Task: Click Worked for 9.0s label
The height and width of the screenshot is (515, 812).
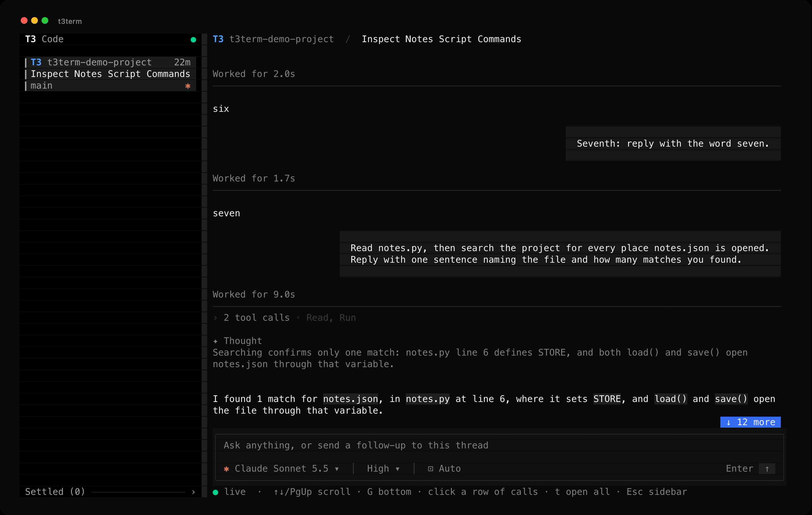Action: click(x=254, y=294)
